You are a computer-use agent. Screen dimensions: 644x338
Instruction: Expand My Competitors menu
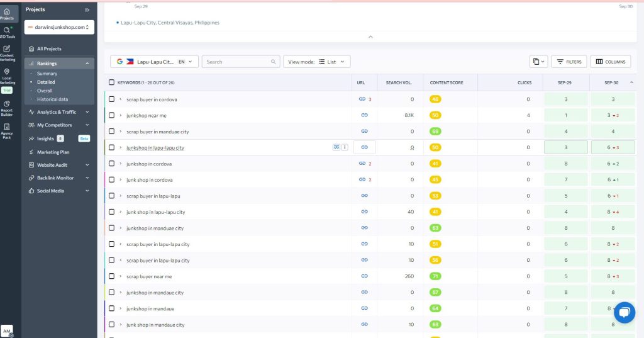click(87, 125)
